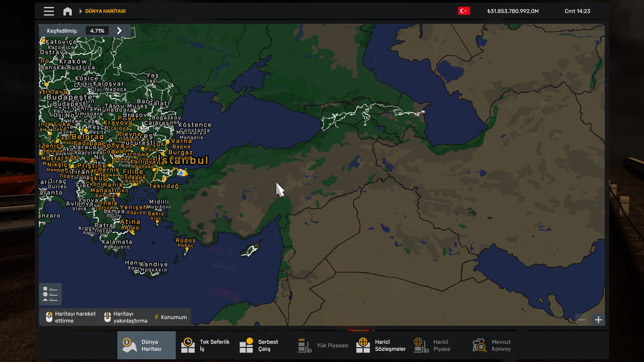The height and width of the screenshot is (362, 644).
Task: Click the Turkish flag icon
Action: 464,11
